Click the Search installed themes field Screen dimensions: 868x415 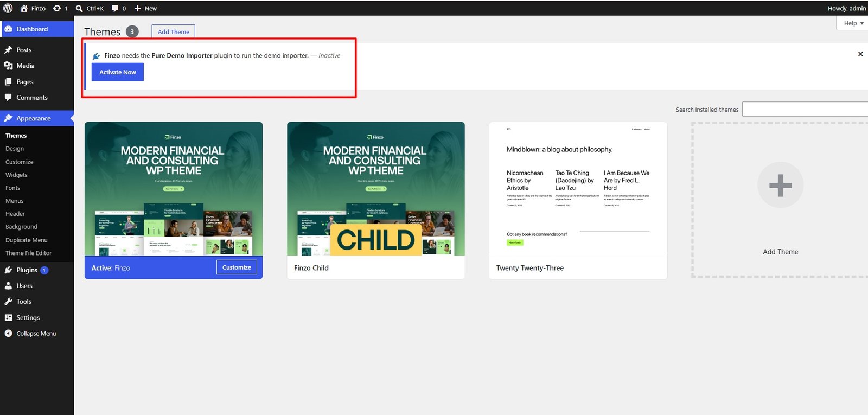click(805, 109)
